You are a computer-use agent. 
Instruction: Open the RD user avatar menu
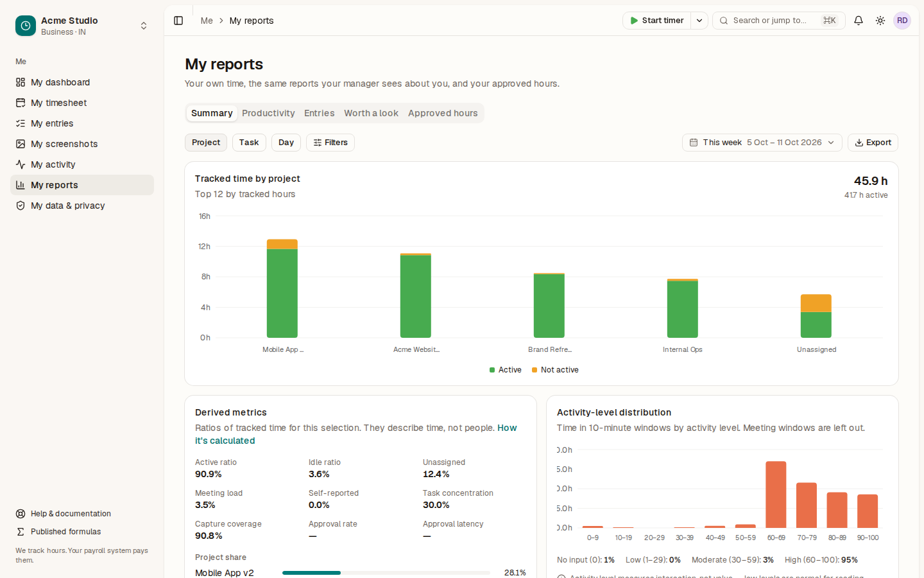click(x=902, y=21)
